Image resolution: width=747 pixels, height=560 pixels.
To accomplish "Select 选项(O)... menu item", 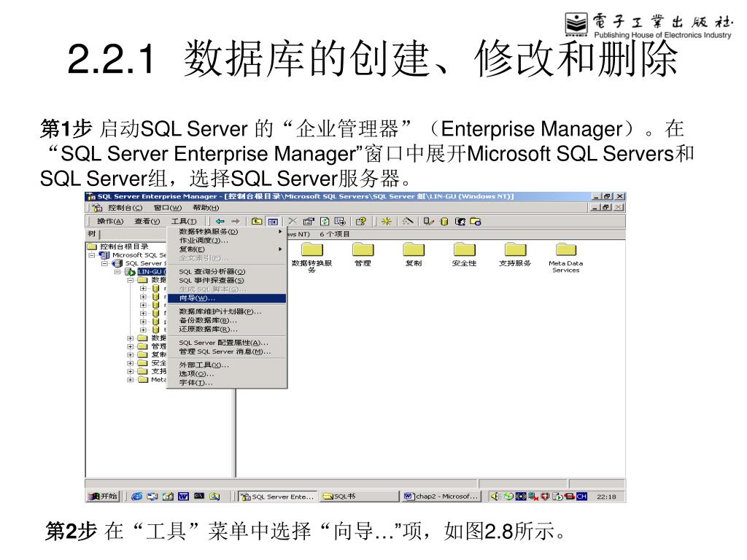I will pos(227,374).
